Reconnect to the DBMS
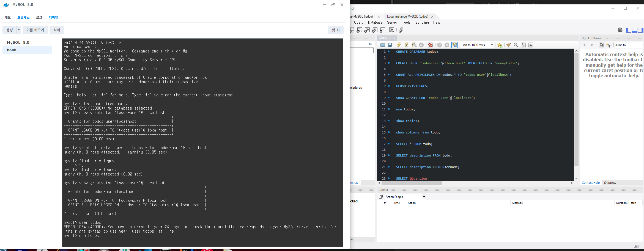 [401, 30]
